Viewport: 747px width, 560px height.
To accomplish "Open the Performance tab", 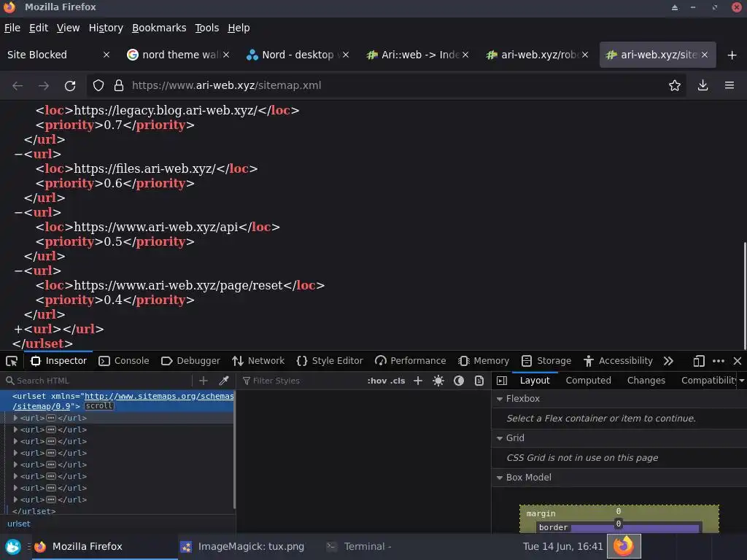I will pos(410,361).
